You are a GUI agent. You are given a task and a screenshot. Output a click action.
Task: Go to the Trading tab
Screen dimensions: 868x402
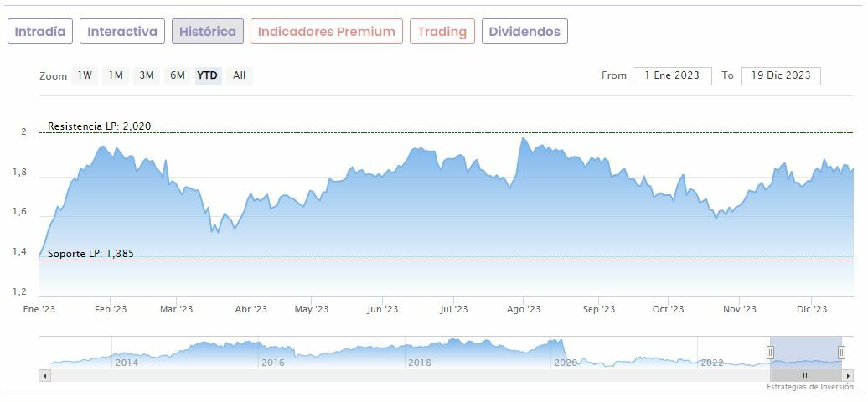tap(442, 32)
